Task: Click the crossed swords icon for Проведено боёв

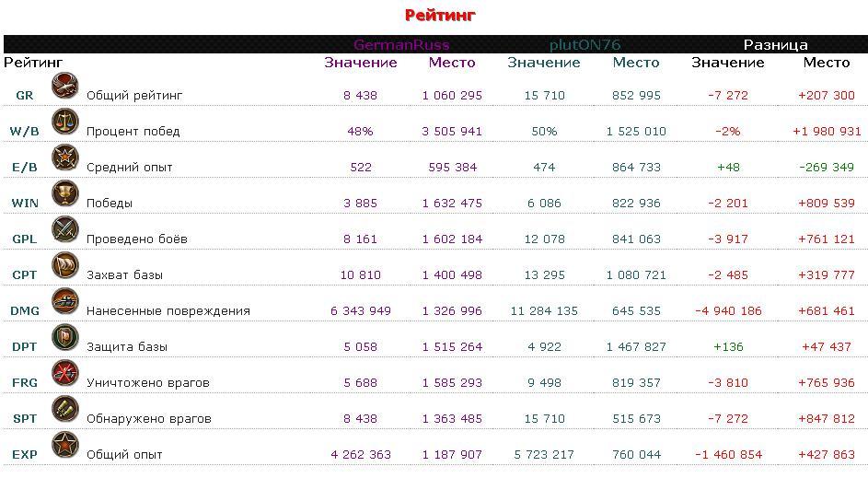Action: 64,230
